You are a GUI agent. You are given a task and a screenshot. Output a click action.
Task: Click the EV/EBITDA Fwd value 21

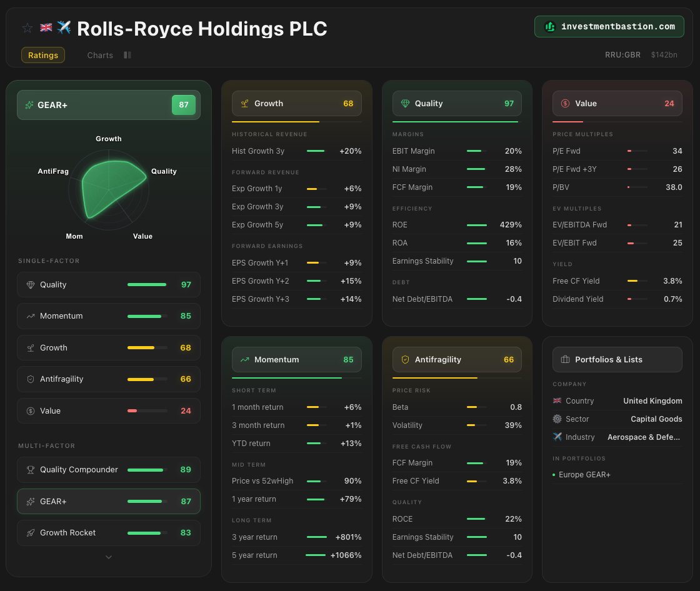point(678,225)
